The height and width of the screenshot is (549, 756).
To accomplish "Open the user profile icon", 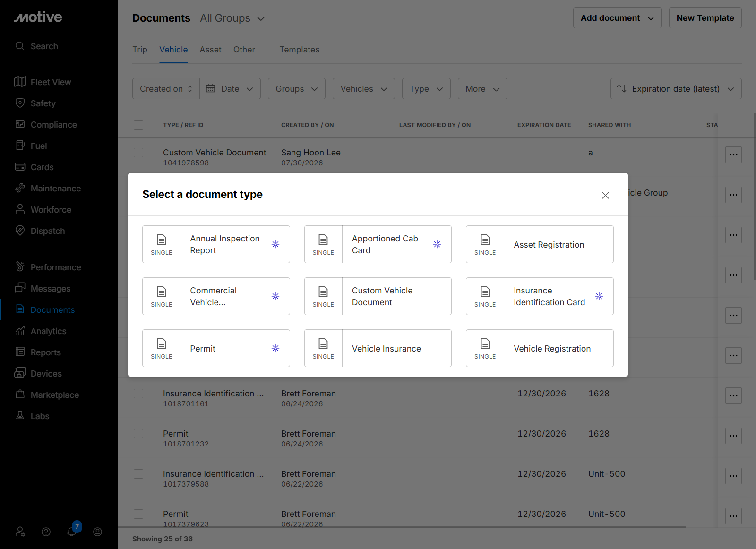I will [x=97, y=532].
